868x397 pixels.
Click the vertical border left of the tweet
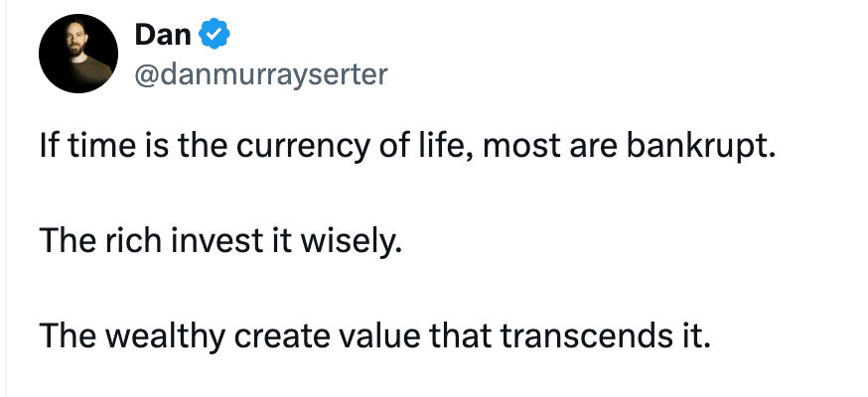6,198
